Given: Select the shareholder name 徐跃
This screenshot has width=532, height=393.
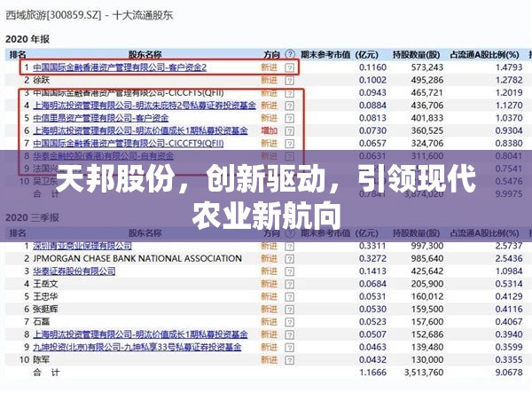Looking at the screenshot, I should pos(42,80).
